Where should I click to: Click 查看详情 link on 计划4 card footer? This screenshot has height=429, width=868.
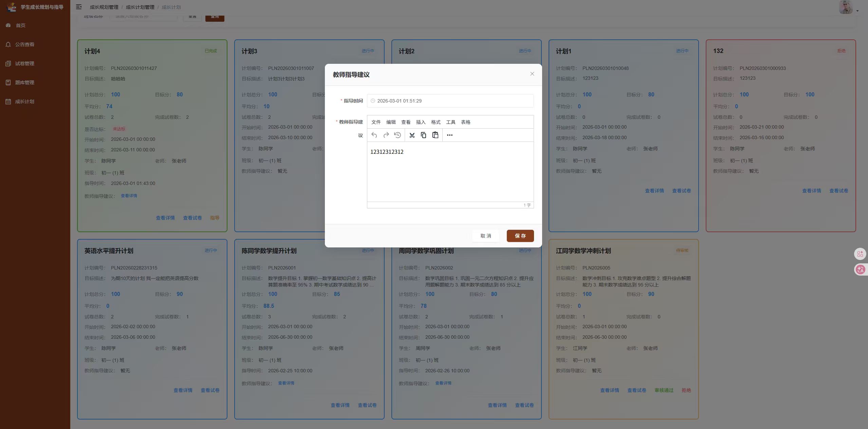click(165, 218)
